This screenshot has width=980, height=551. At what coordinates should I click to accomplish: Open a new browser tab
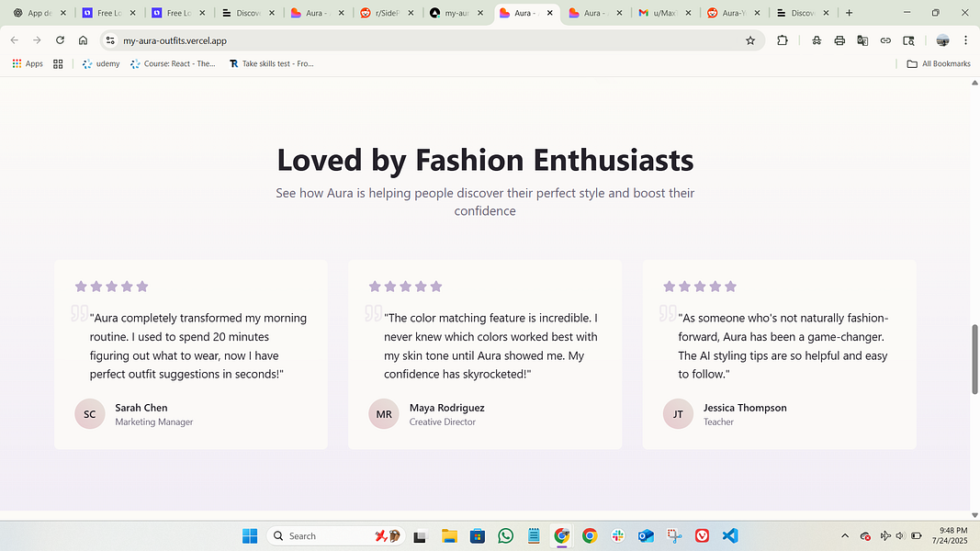(849, 13)
